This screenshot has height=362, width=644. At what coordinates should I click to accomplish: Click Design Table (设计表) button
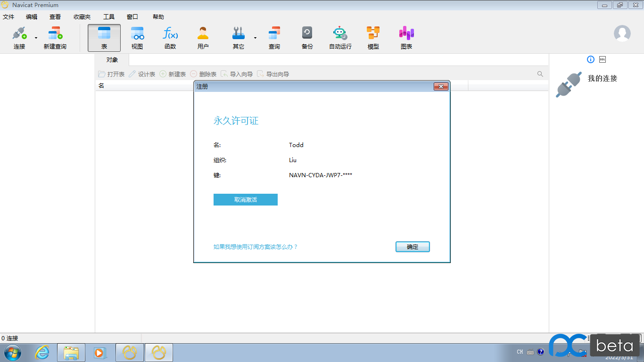click(x=142, y=74)
